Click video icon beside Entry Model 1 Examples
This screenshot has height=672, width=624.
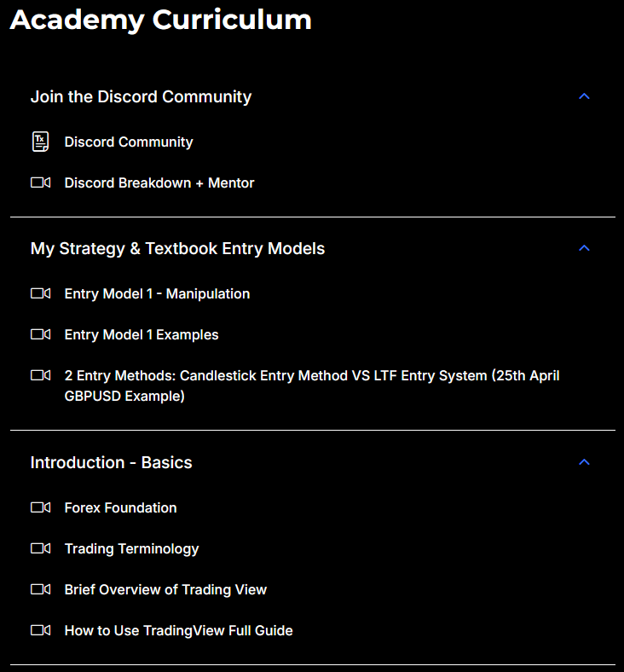[40, 334]
